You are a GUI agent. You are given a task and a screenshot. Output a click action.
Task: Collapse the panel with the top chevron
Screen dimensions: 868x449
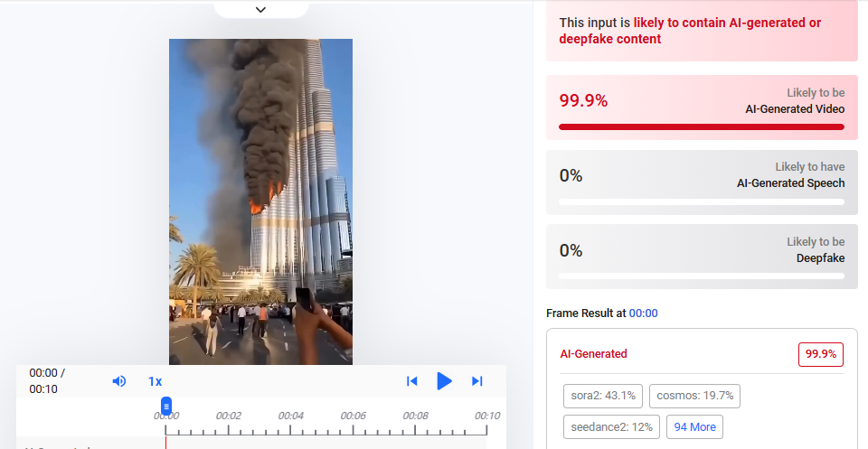(x=260, y=9)
